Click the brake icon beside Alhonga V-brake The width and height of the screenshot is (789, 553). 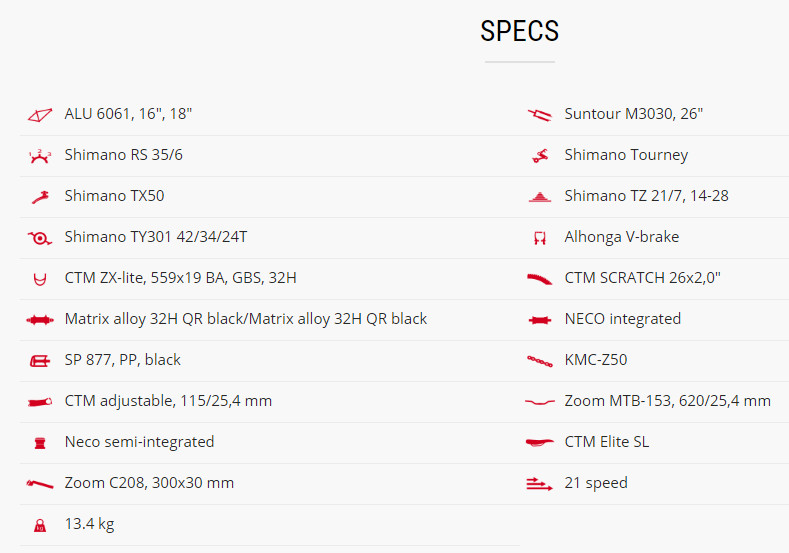540,238
